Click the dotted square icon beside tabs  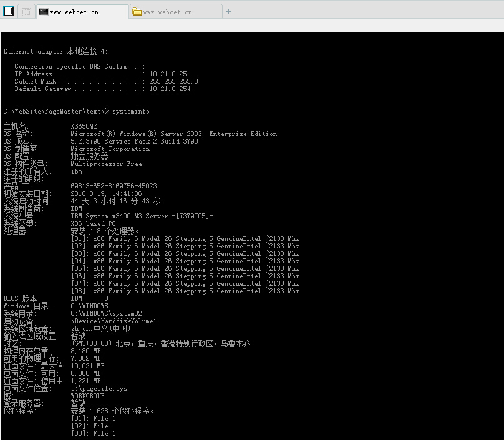tap(27, 12)
